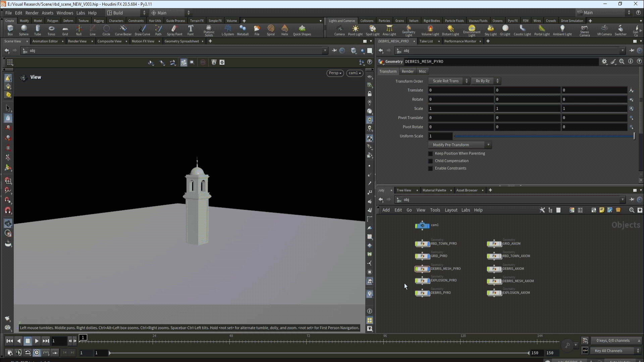
Task: Open the cam1 camera dropdown
Action: 355,73
